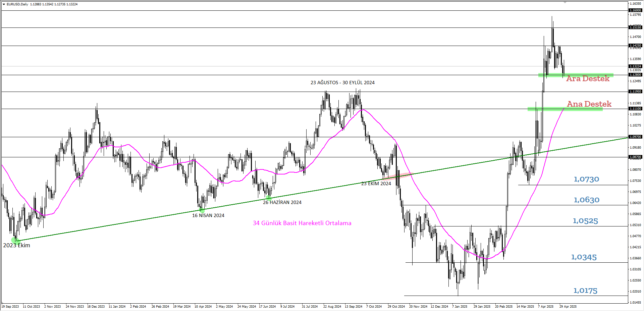Click the '7 Jan 2025' date on time axis

(460, 307)
